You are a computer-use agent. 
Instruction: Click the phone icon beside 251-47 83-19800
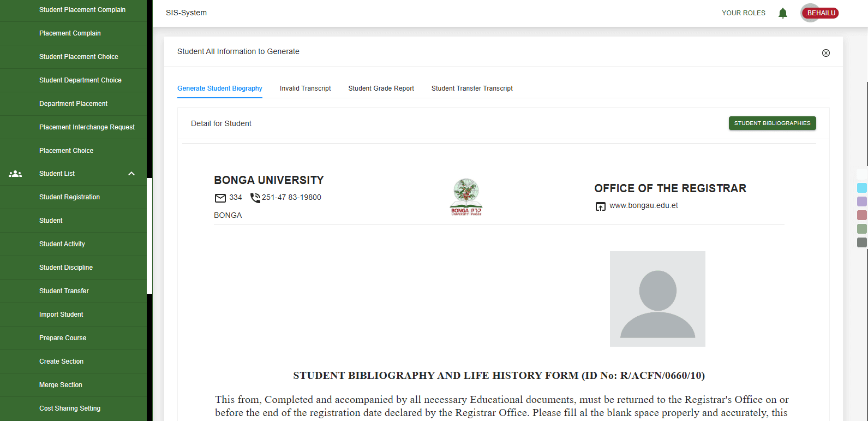(x=255, y=198)
